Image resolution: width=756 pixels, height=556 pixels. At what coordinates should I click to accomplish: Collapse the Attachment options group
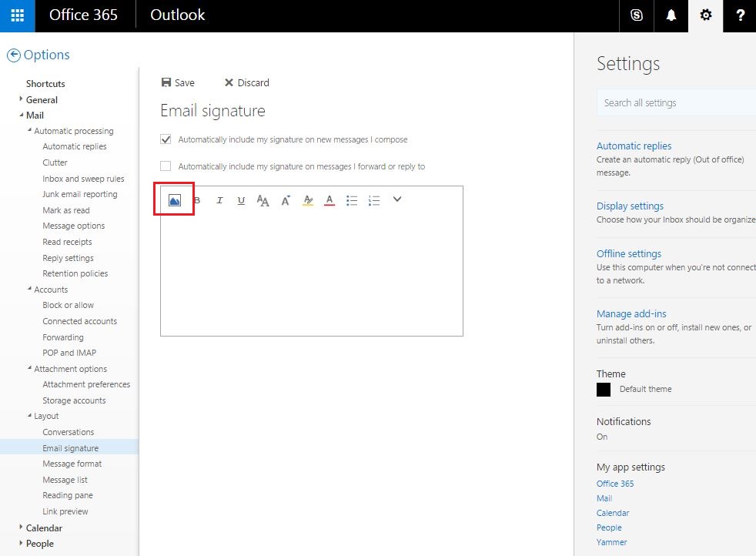click(x=29, y=367)
